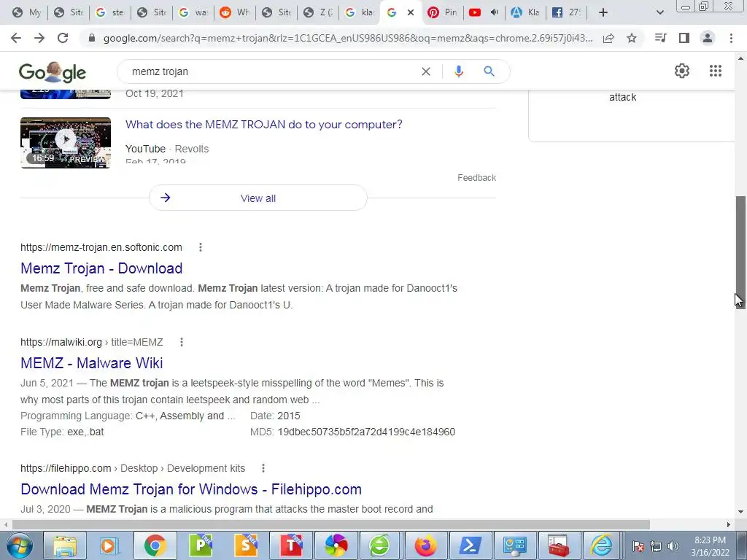
Task: Click Action Center flag in tray
Action: point(638,546)
